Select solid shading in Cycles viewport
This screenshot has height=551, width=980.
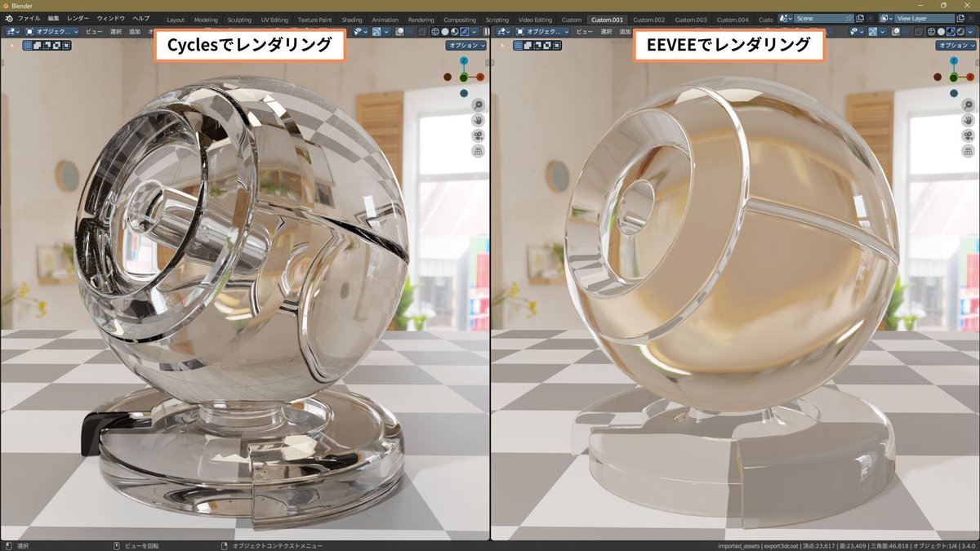click(x=445, y=32)
